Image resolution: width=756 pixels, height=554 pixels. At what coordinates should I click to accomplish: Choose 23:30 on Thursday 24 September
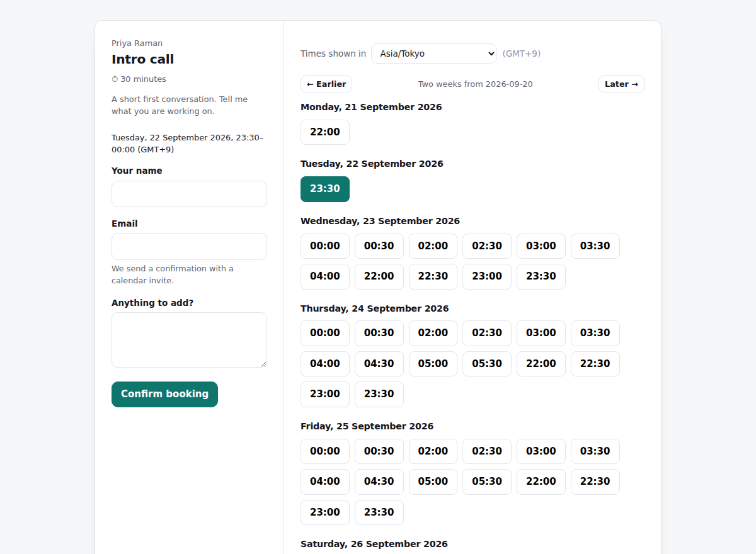pyautogui.click(x=379, y=394)
